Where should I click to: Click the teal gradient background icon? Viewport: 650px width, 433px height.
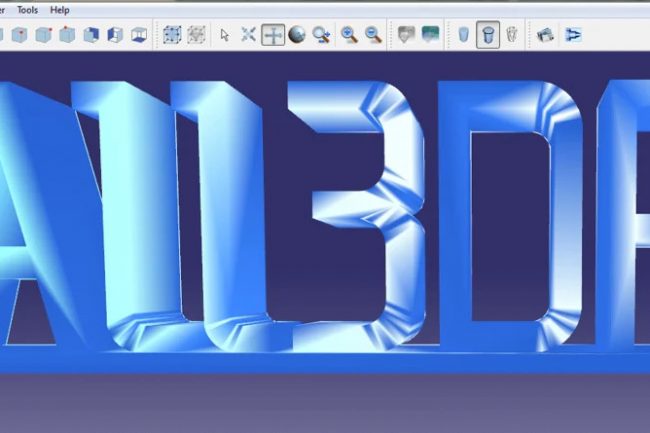point(430,35)
